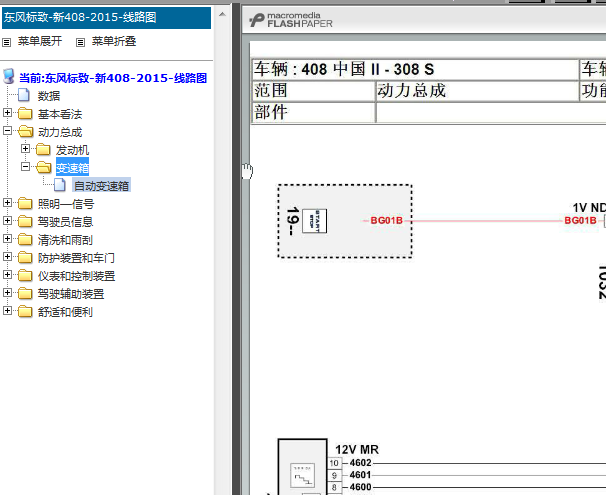Select the 防护装置和车门 folder label
606x495 pixels.
pos(76,258)
